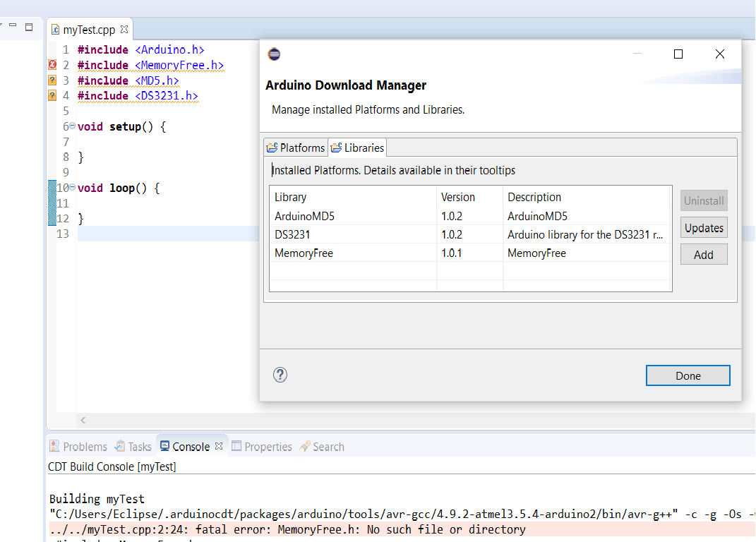This screenshot has width=756, height=542.
Task: Click Add to install a library
Action: (703, 255)
